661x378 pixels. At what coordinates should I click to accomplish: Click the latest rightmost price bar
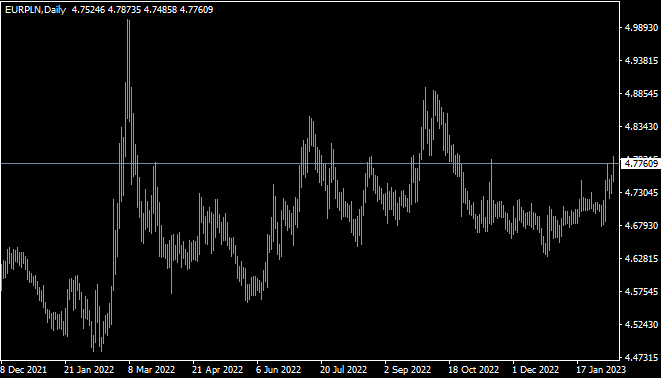613,169
